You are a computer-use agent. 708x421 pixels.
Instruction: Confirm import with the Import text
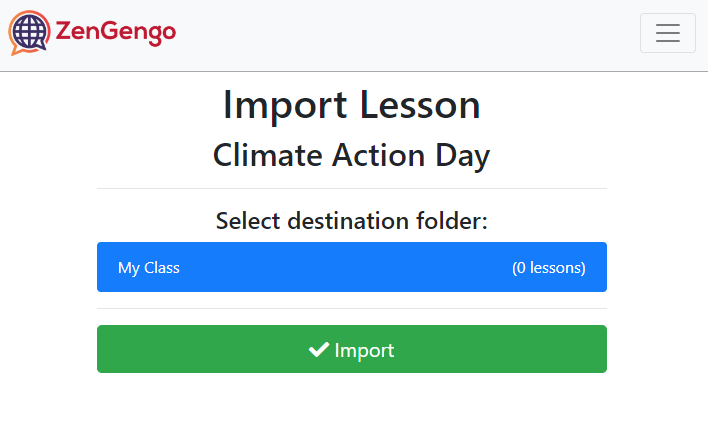point(364,351)
